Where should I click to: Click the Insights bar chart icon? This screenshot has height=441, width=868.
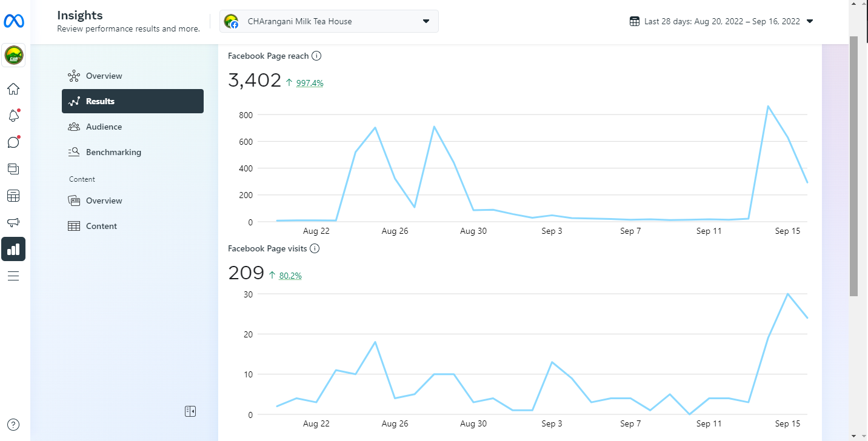click(13, 249)
